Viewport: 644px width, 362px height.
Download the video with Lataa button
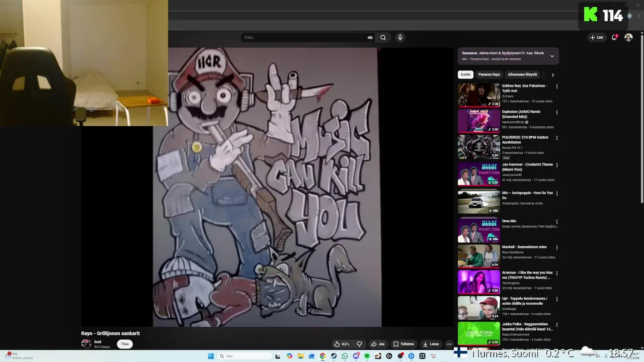pyautogui.click(x=431, y=344)
